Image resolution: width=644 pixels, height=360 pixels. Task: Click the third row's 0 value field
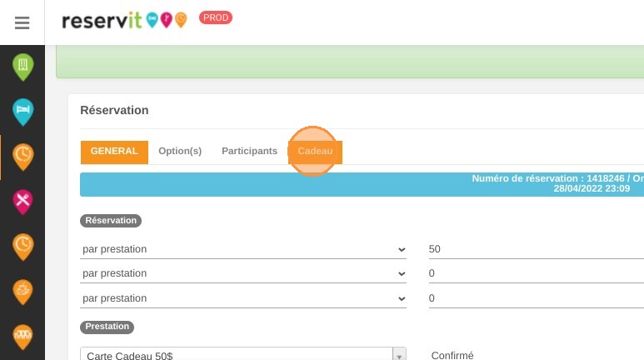tap(536, 298)
